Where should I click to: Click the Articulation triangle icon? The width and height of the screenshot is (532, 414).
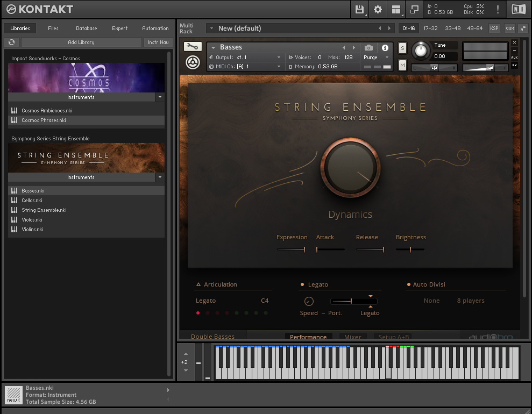tap(198, 284)
